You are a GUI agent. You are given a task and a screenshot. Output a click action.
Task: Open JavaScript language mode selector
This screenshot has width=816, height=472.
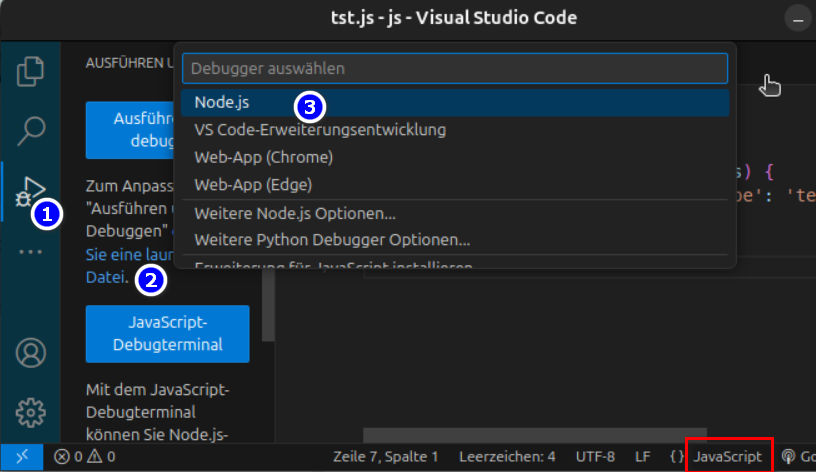point(728,457)
